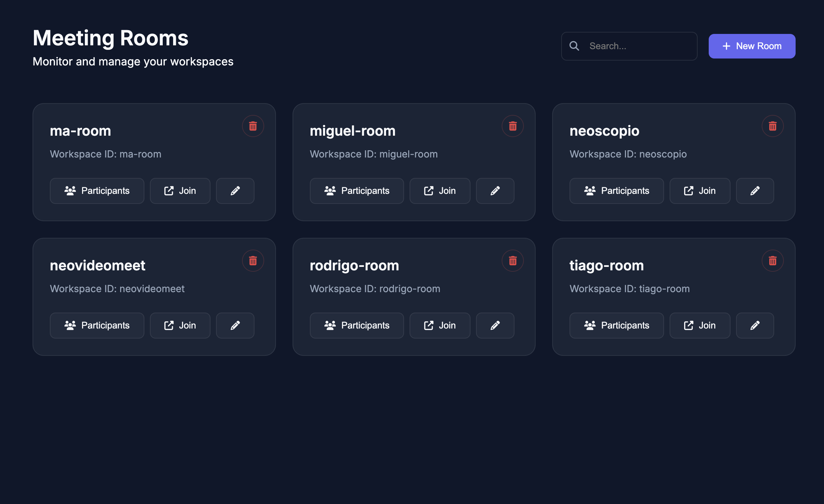Click trash icon for rodrigo-room
The width and height of the screenshot is (824, 504).
point(513,261)
